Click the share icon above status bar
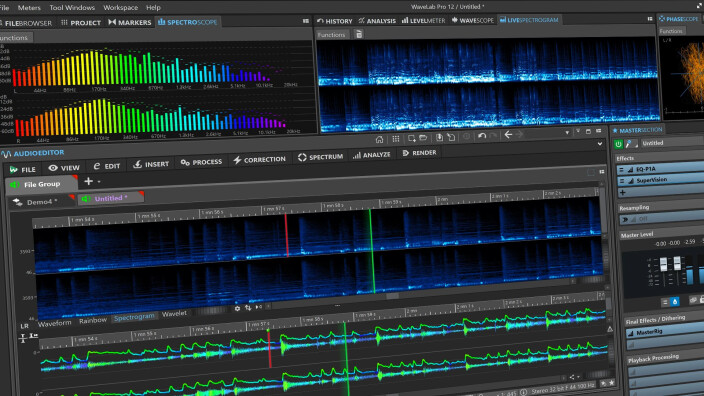 click(x=572, y=377)
